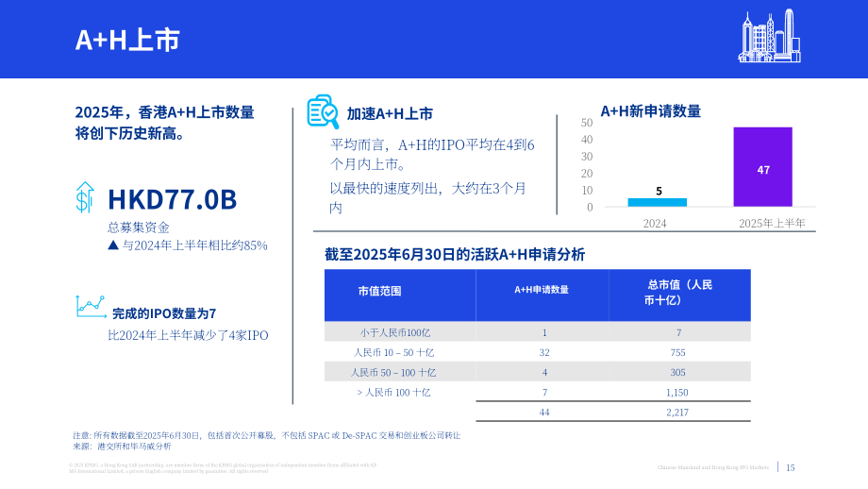Click the 来源: 港交所和毕马威分析 source note

pyautogui.click(x=122, y=447)
